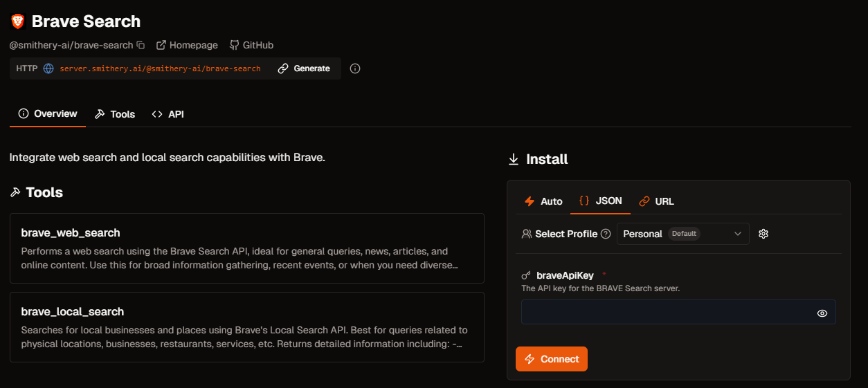868x388 pixels.
Task: Click the braveApiKey input field
Action: [x=678, y=312]
